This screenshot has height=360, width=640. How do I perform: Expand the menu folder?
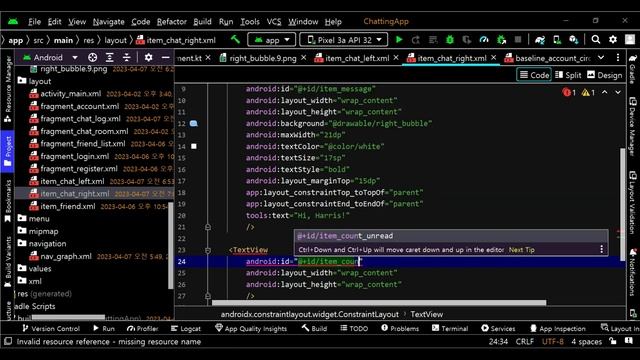pyautogui.click(x=33, y=218)
